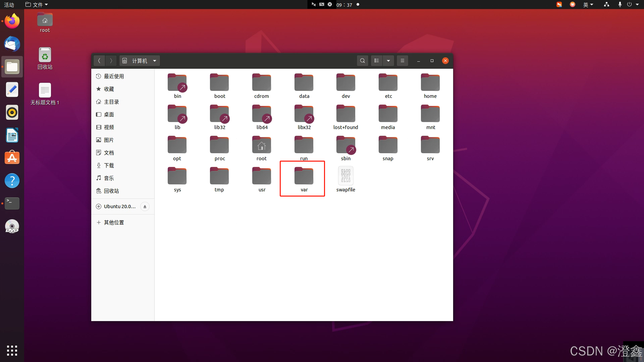
Task: Launch Firefox from the dock
Action: coord(12,21)
